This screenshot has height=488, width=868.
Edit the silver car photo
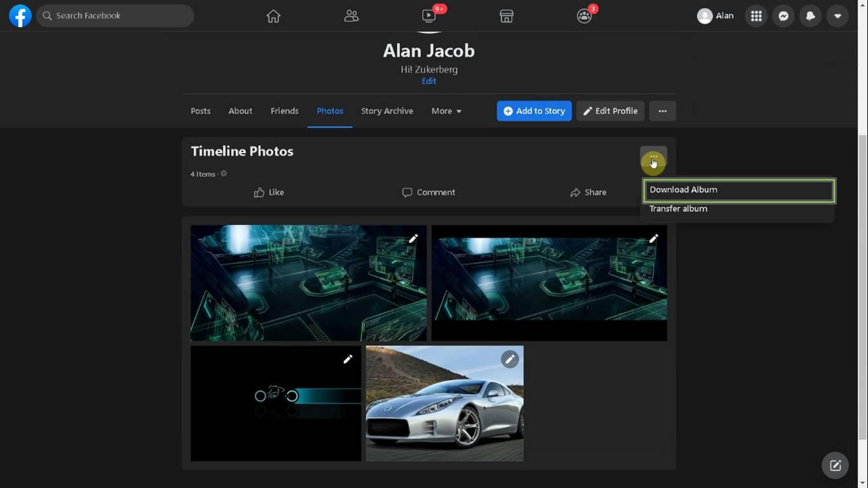[510, 360]
